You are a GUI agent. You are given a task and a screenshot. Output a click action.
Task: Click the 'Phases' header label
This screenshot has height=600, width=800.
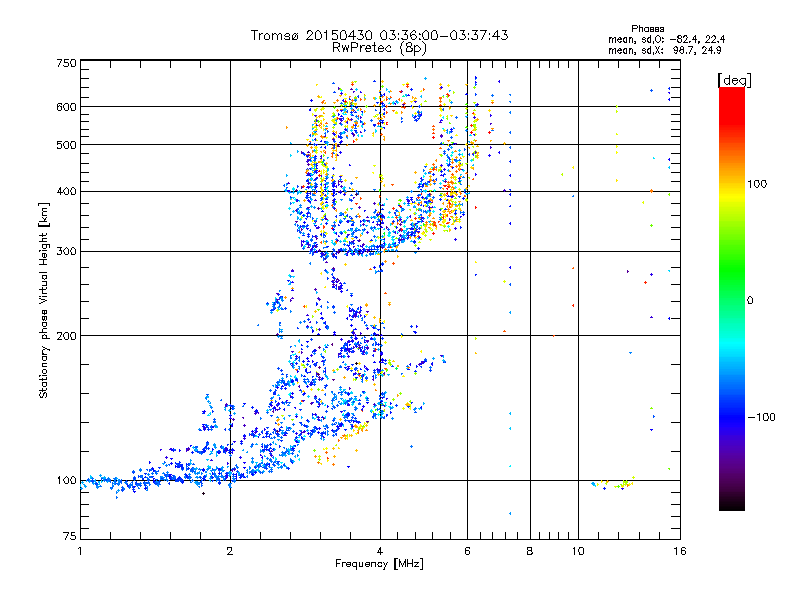(647, 29)
